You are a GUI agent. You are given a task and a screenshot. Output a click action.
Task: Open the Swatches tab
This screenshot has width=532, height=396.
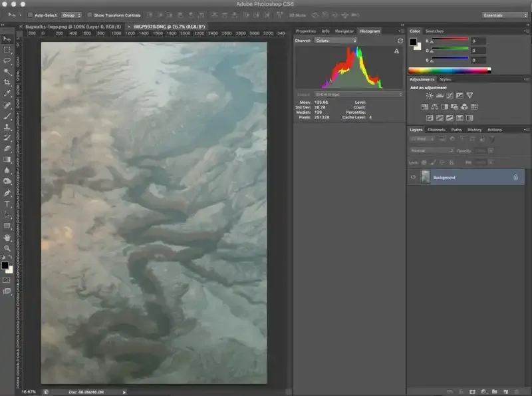point(434,31)
